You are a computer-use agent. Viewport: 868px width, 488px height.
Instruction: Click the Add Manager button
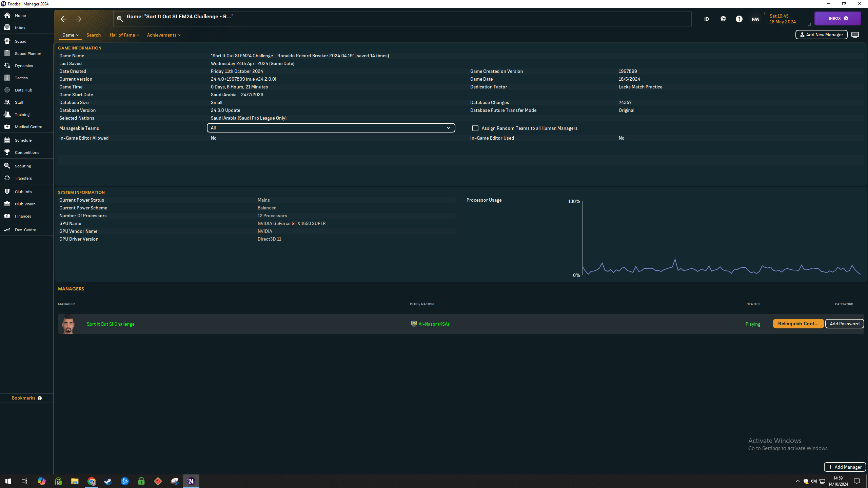pyautogui.click(x=845, y=467)
